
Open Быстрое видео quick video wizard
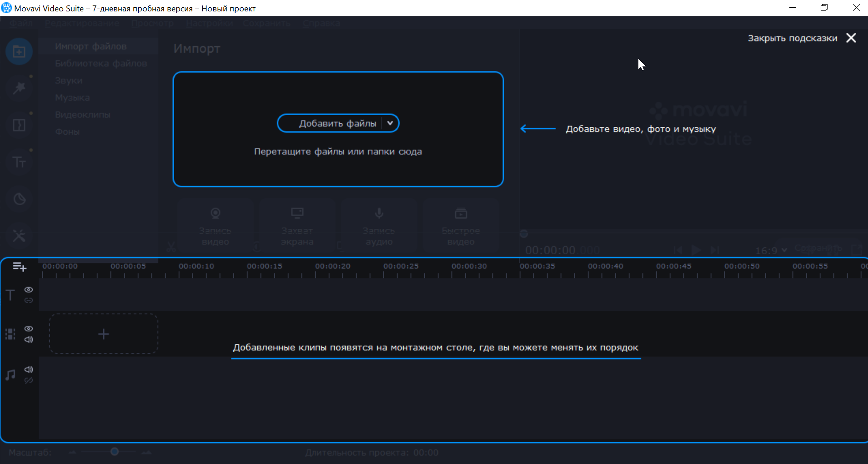461,226
